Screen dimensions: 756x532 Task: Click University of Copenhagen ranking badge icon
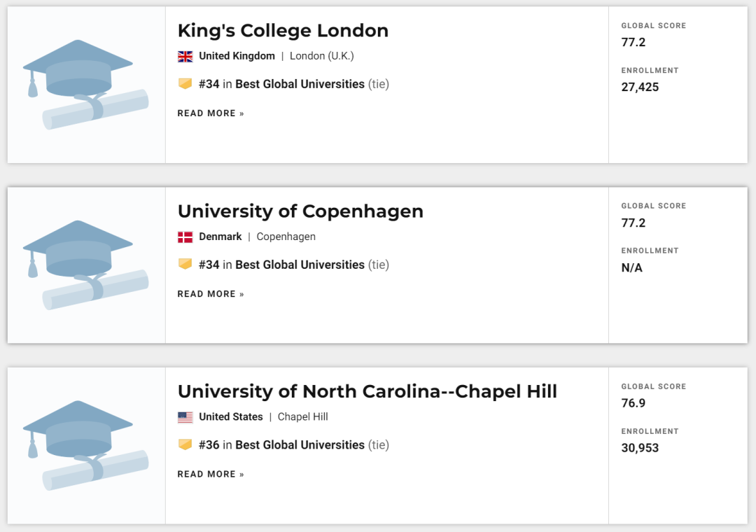(x=185, y=265)
